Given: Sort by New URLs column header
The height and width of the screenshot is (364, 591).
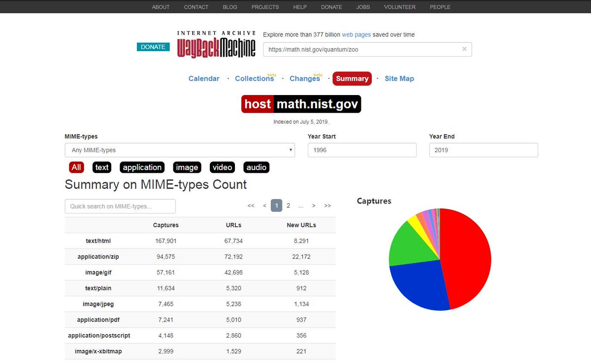Looking at the screenshot, I should pyautogui.click(x=301, y=225).
